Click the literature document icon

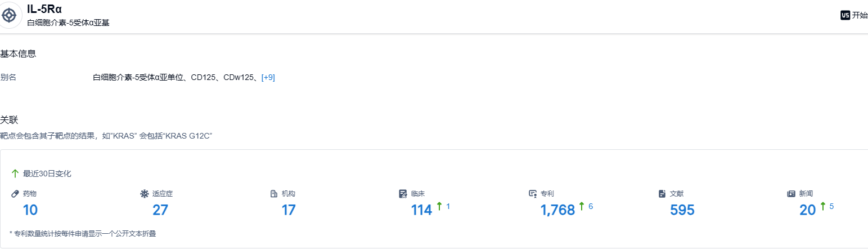coord(662,194)
